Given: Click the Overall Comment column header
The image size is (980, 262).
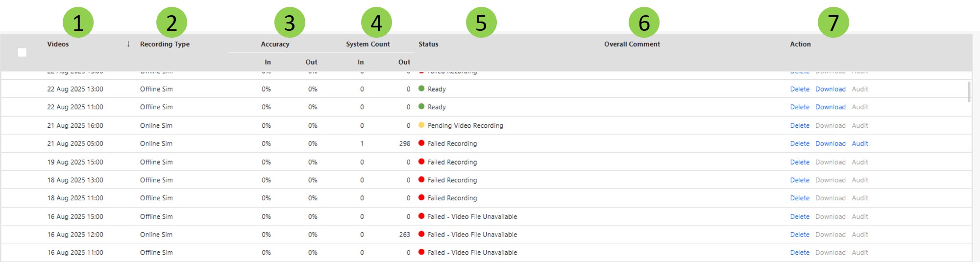Looking at the screenshot, I should click(632, 44).
